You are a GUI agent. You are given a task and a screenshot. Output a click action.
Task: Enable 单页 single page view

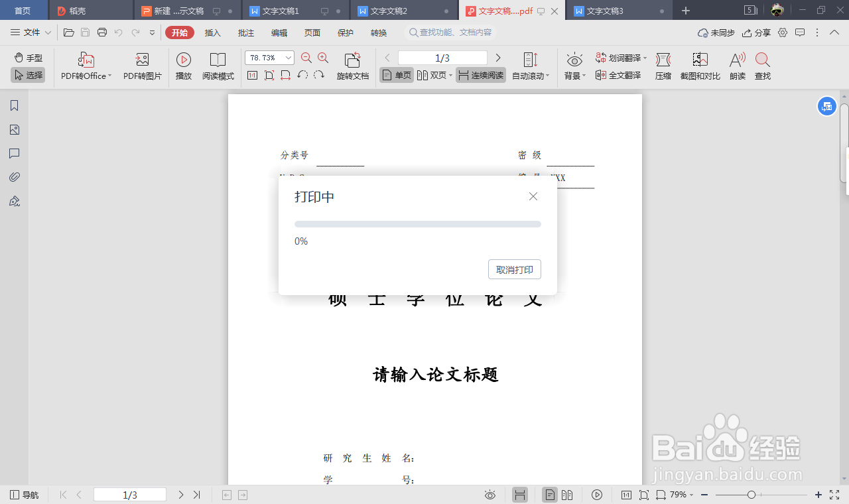click(x=395, y=75)
